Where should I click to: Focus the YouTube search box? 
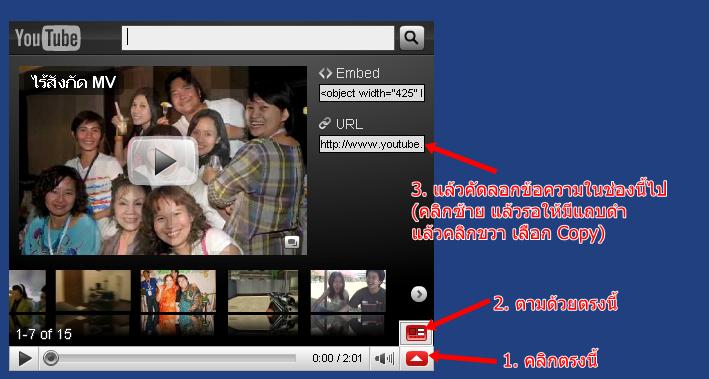(258, 38)
